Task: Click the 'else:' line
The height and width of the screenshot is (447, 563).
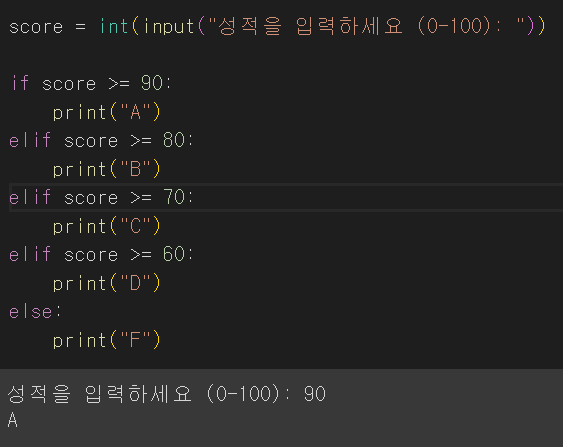Action: click(x=35, y=312)
